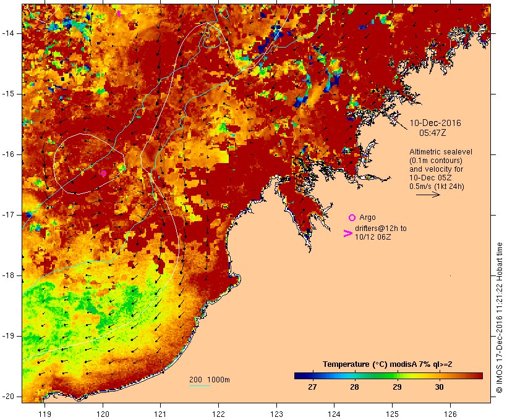The image size is (507, 420).
Task: Click the 30 tick label on colorbar
Action: (439, 387)
